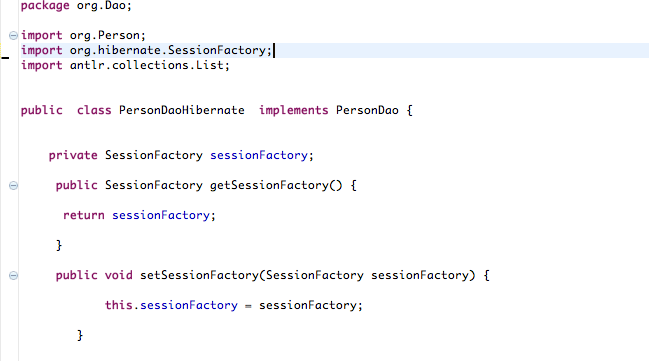Image resolution: width=649 pixels, height=361 pixels.
Task: Click the SessionFactory parameter type in setter
Action: click(x=315, y=275)
